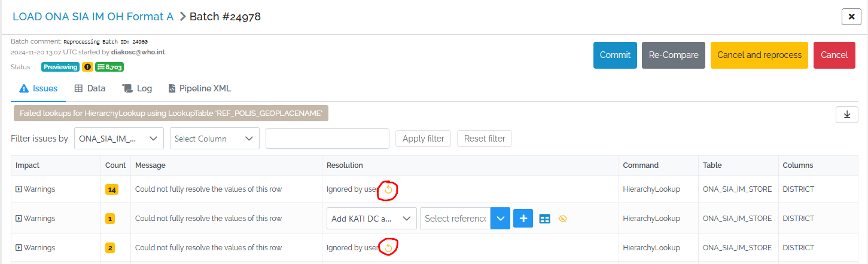The height and width of the screenshot is (264, 868).
Task: Click the Previewing status badge
Action: tap(60, 67)
